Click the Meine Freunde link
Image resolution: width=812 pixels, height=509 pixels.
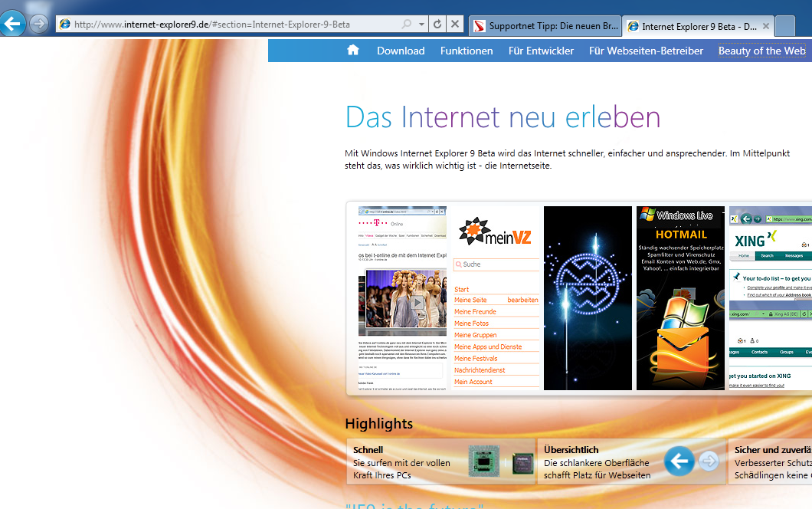[475, 311]
